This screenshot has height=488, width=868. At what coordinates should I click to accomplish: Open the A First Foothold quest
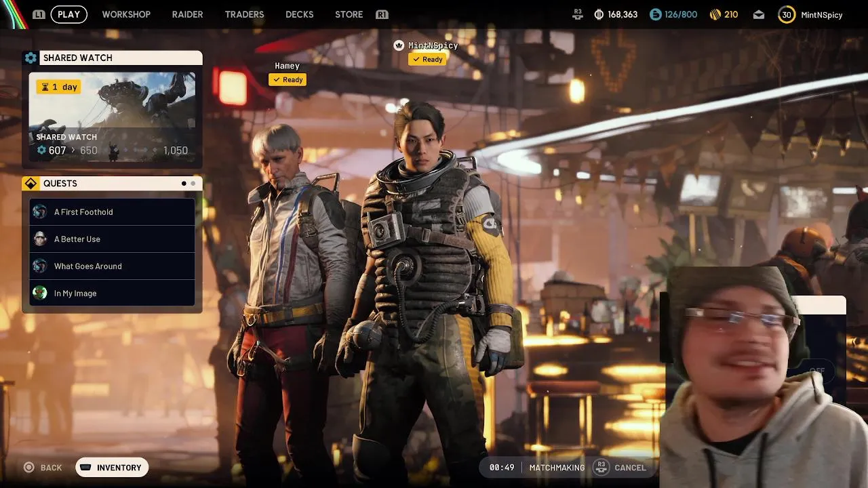[112, 212]
